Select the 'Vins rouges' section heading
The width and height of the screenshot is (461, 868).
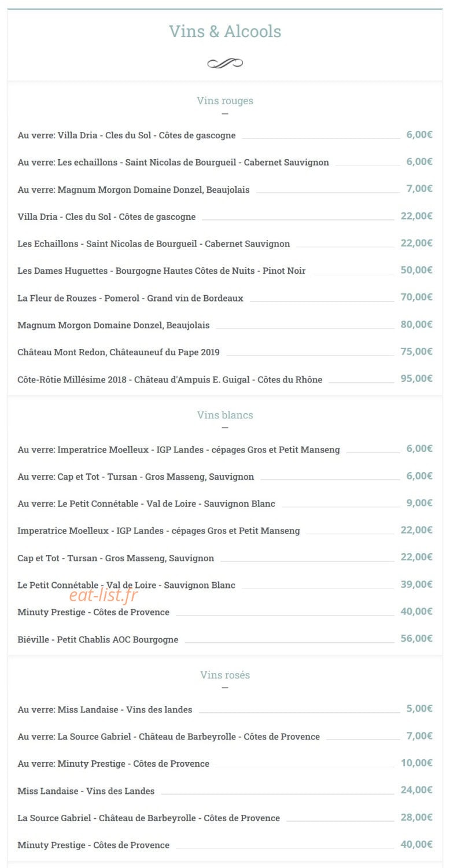[225, 101]
